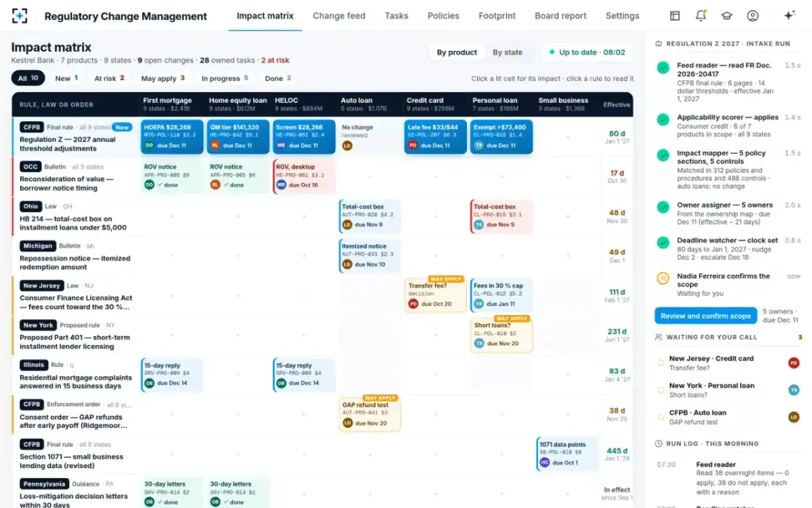812x508 pixels.
Task: Switch to By product view
Action: [457, 52]
